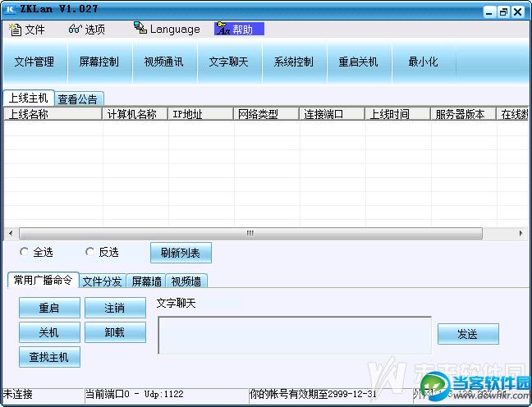Image resolution: width=532 pixels, height=407 pixels.
Task: Minimize the ZKLan window
Action: [489, 12]
